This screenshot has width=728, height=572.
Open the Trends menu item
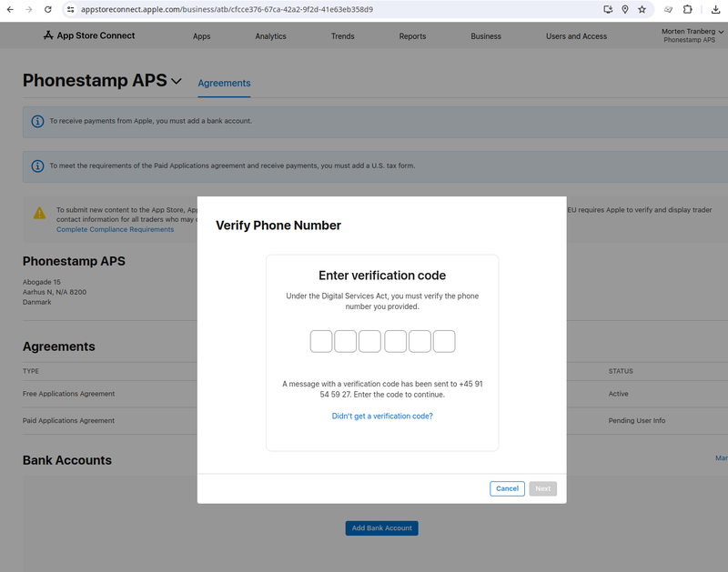pos(343,36)
